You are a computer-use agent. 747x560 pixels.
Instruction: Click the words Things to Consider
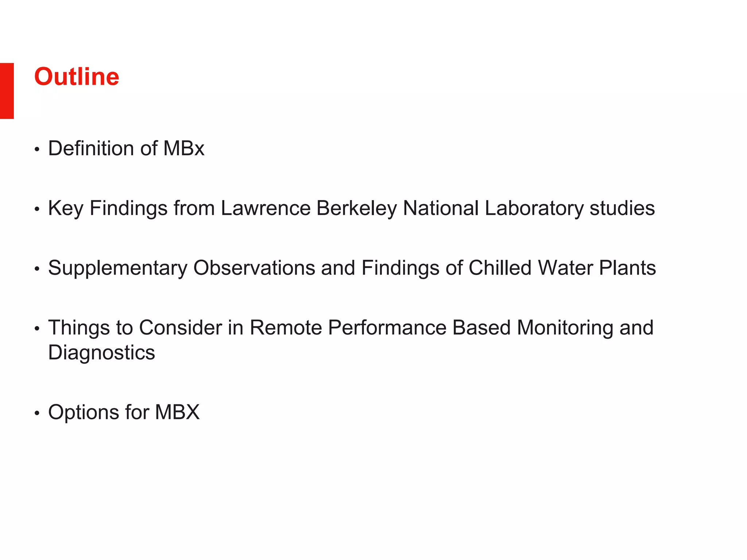coord(135,327)
